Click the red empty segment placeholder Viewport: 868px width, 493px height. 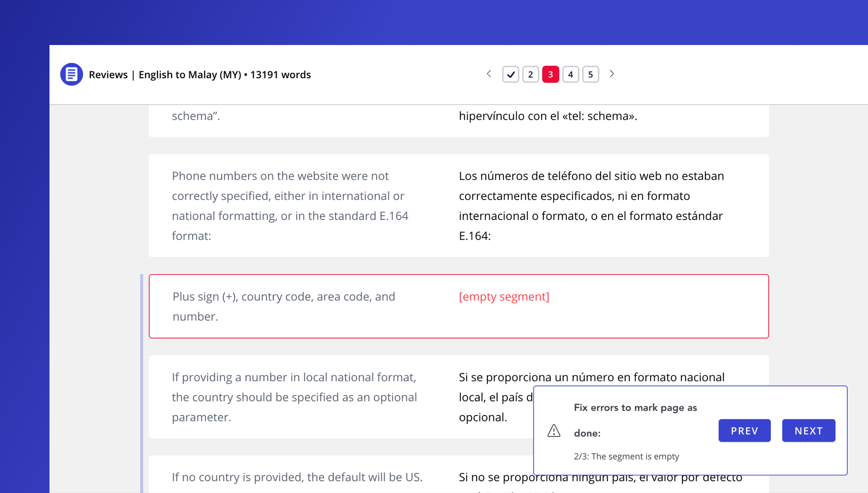[x=504, y=297]
